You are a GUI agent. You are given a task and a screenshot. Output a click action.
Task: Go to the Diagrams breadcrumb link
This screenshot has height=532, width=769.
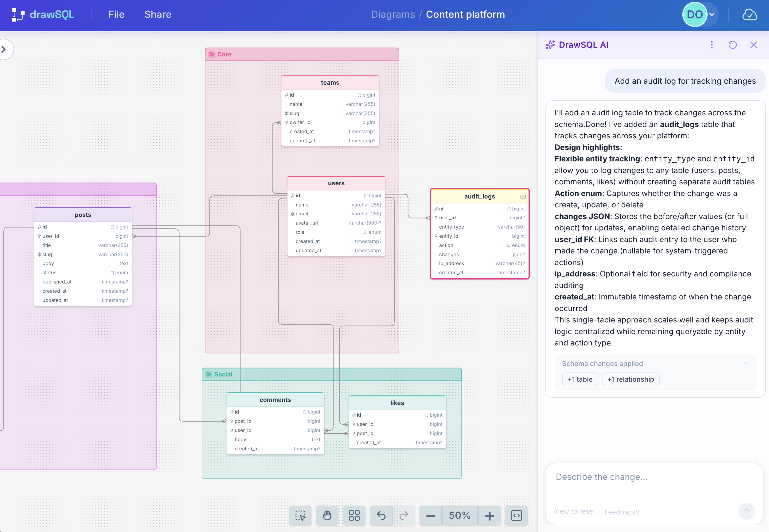pyautogui.click(x=393, y=15)
